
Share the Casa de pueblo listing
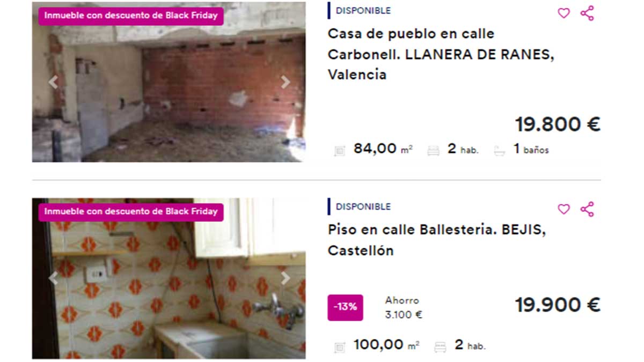[x=587, y=13]
